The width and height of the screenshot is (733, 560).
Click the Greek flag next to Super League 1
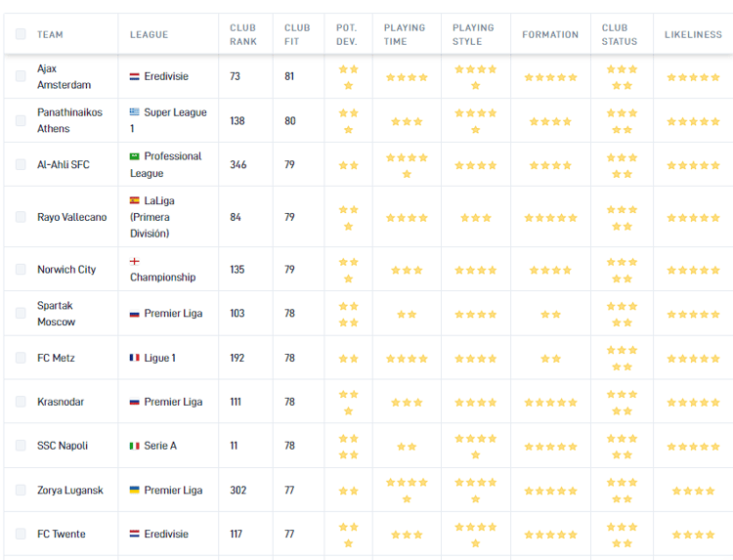[135, 112]
